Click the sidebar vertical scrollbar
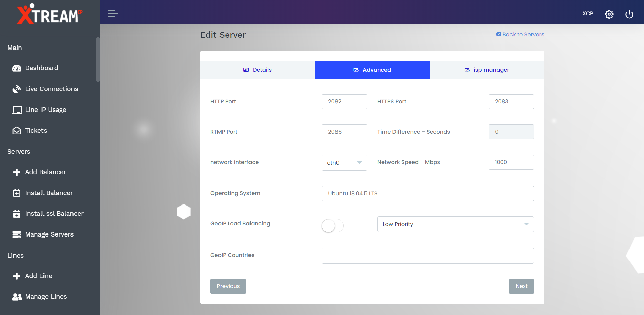Image resolution: width=644 pixels, height=315 pixels. [98, 59]
